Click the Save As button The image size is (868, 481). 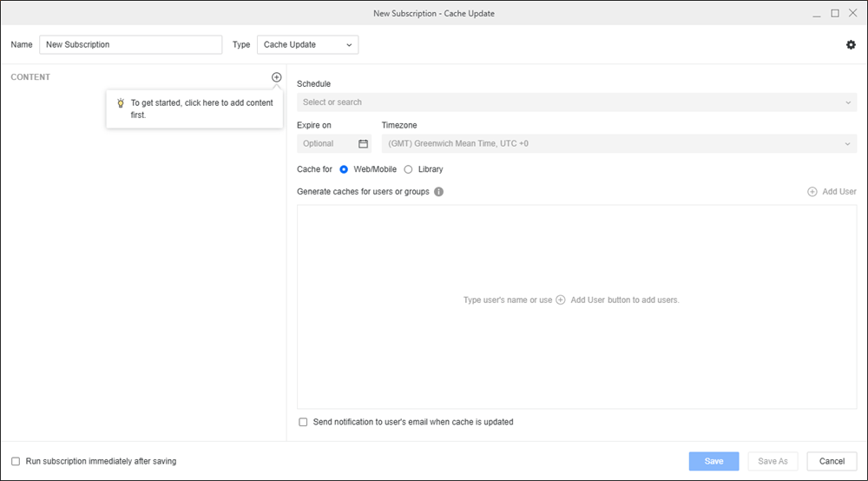[x=773, y=462]
